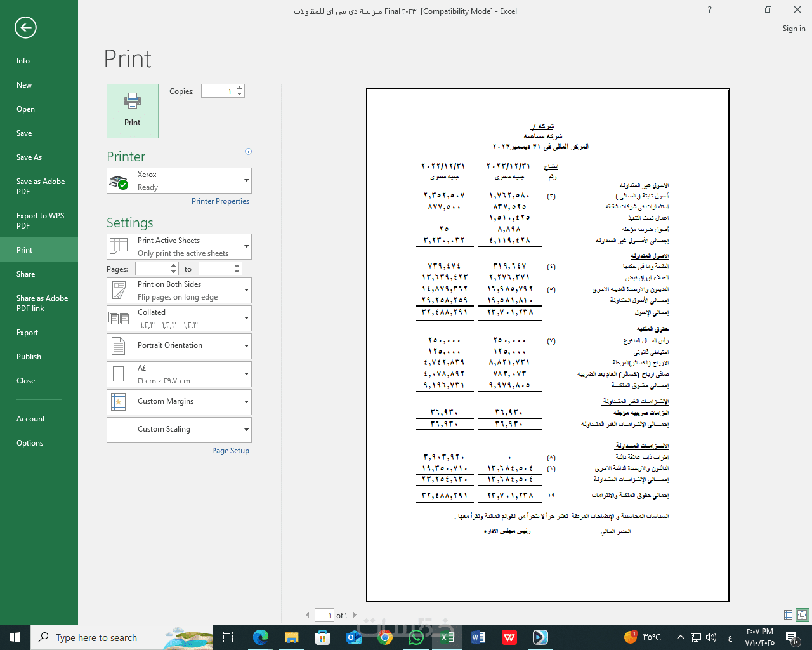Viewport: 812px width, 650px height.
Task: Open the Portrait Orientation dropdown
Action: click(x=179, y=346)
